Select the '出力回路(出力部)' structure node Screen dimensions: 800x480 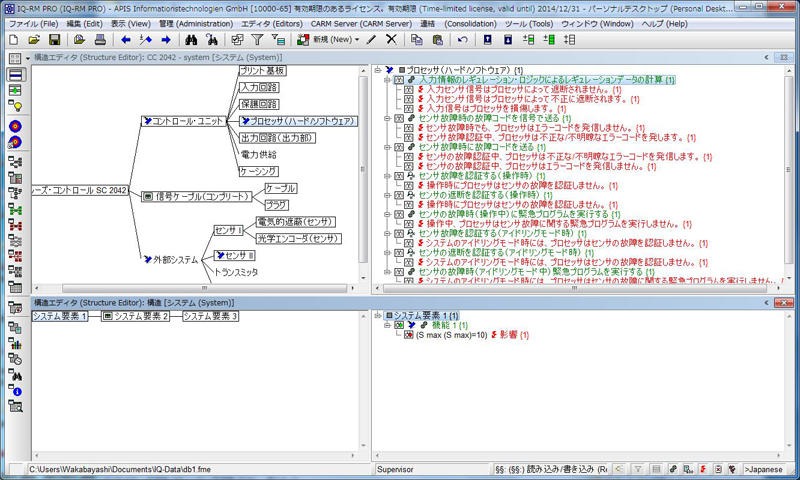click(x=277, y=138)
